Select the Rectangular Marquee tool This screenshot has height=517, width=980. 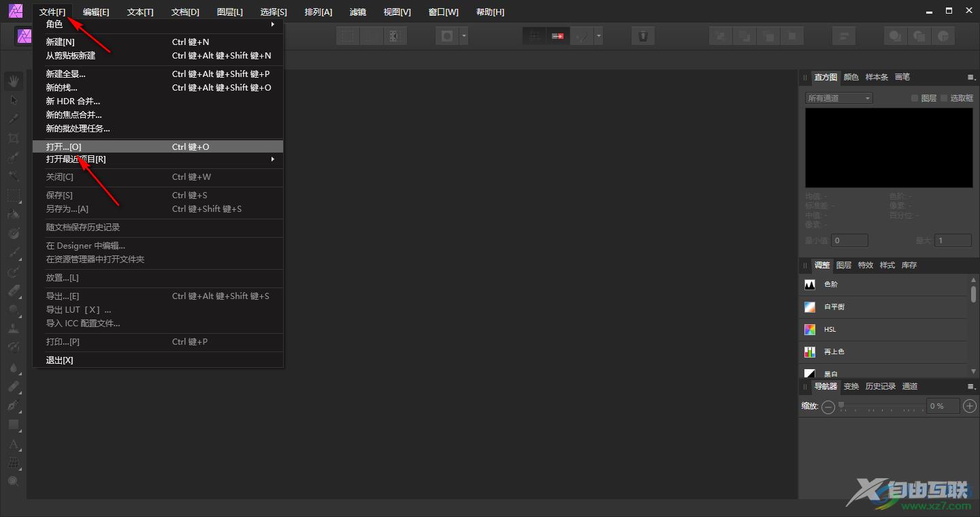tap(14, 195)
